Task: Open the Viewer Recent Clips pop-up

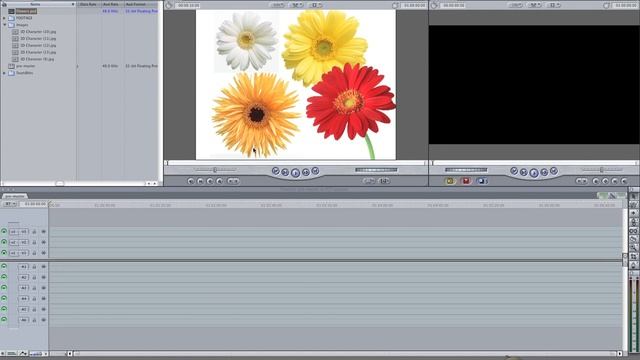Action: (x=369, y=181)
